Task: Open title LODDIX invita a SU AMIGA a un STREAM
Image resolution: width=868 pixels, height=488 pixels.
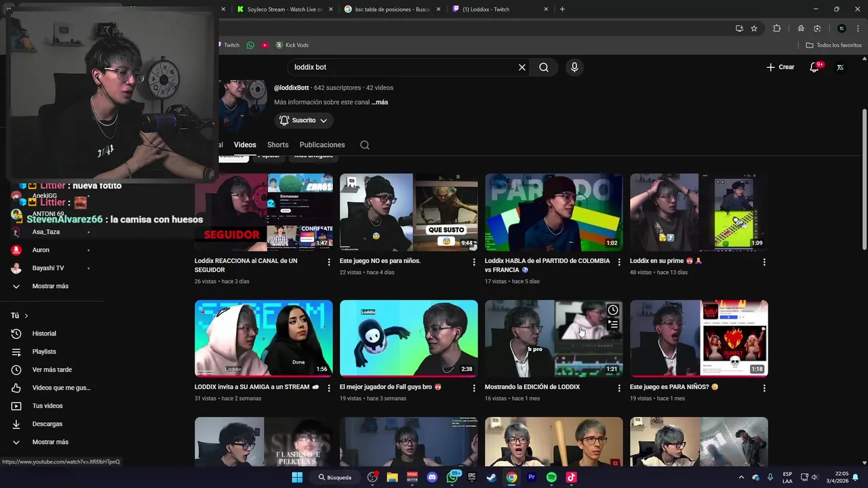Action: click(256, 387)
